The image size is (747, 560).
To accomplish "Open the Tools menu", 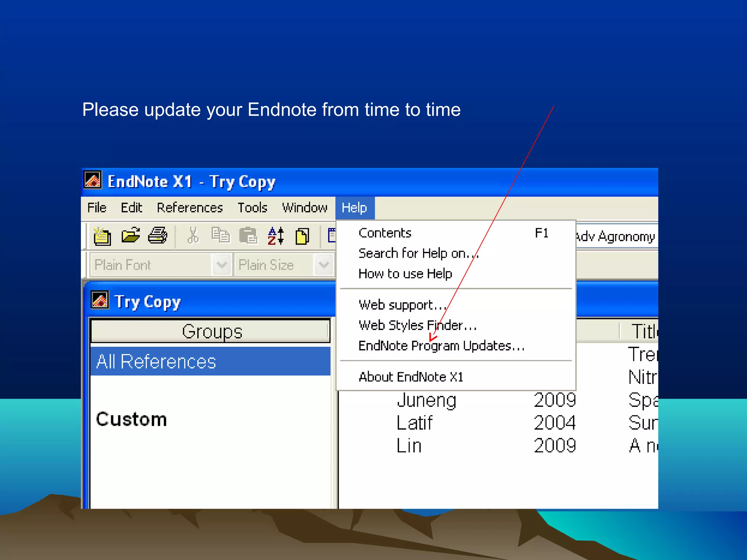I will [x=252, y=208].
